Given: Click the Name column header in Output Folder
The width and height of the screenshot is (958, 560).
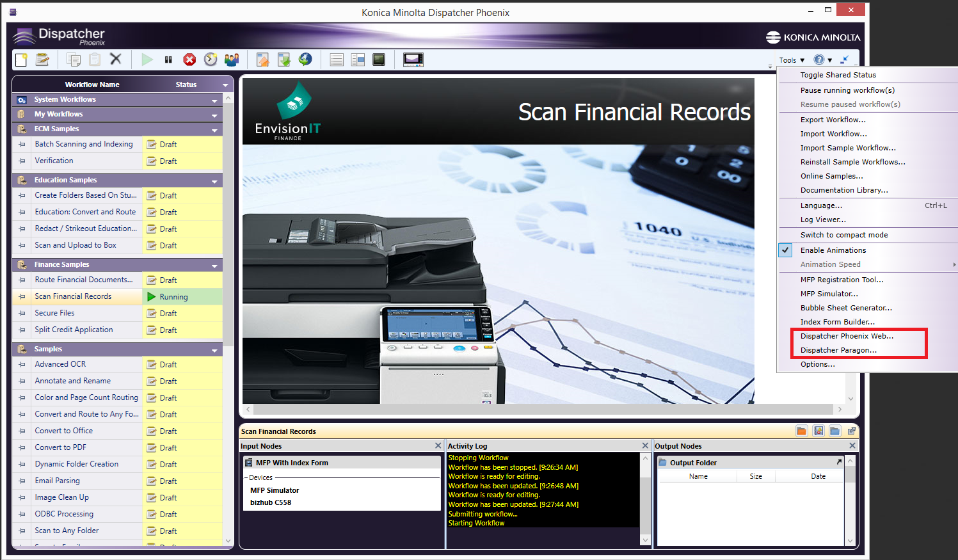Looking at the screenshot, I should [698, 476].
